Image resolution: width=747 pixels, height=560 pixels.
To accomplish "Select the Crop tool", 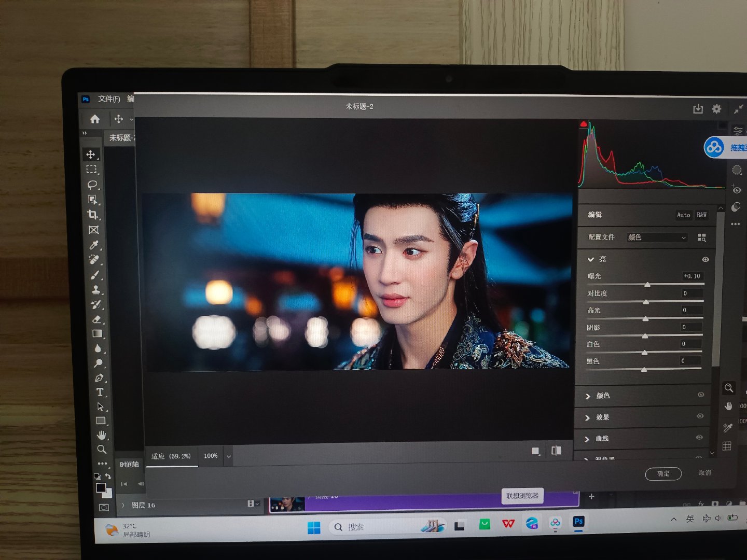I will tap(93, 215).
